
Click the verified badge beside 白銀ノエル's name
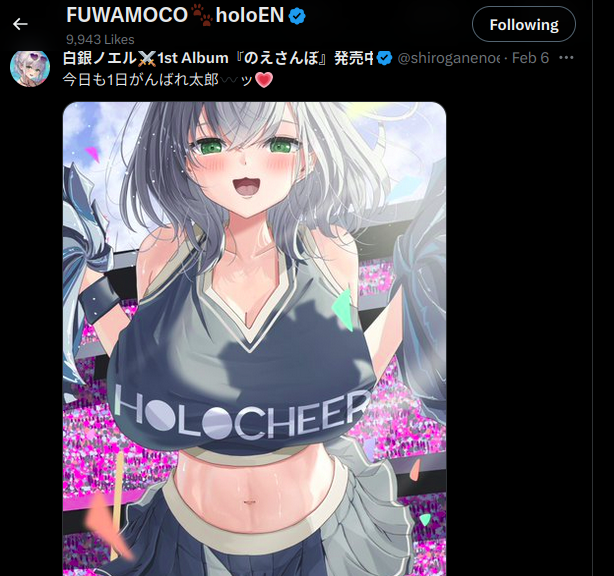point(385,58)
